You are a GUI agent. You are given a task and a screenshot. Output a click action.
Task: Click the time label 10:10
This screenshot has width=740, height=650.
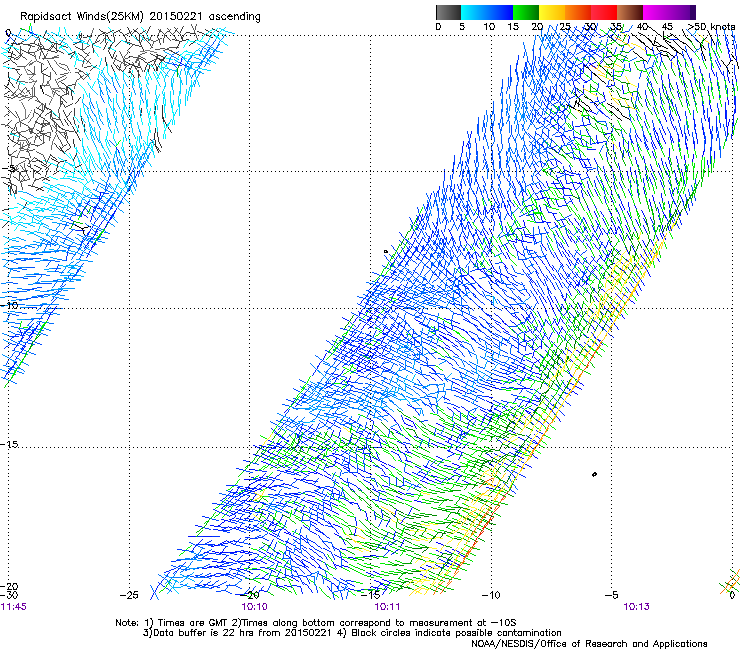pos(254,607)
